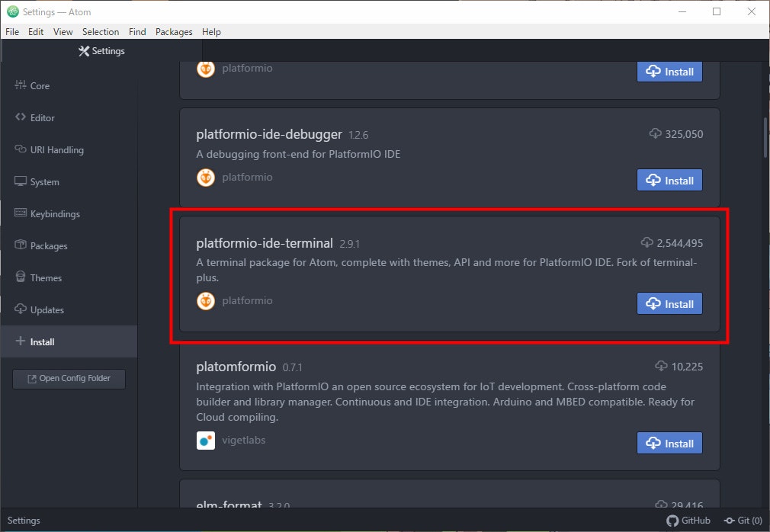Open the Packages menu
Screen dimensions: 770x532
click(x=174, y=32)
